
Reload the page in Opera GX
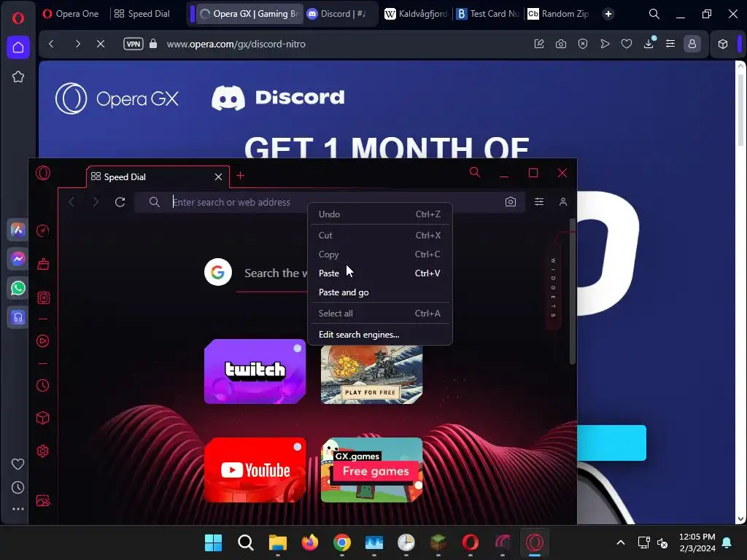(x=120, y=202)
